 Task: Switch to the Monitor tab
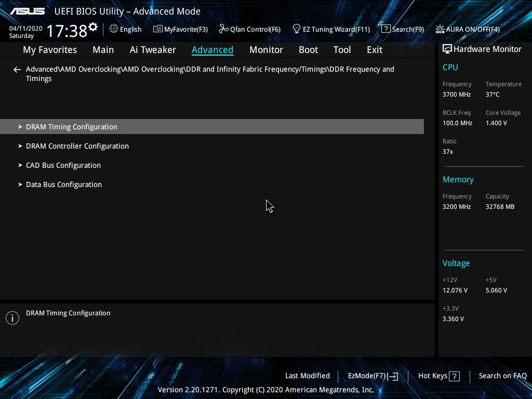tap(266, 50)
